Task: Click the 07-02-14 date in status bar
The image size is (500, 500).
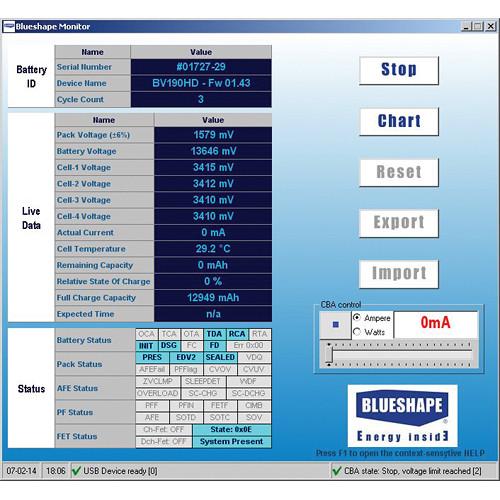Action: click(x=21, y=471)
